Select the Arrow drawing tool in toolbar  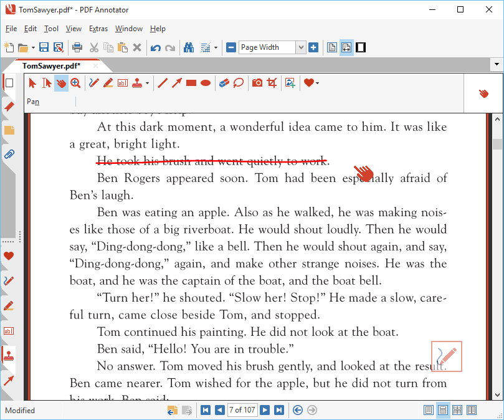(177, 84)
